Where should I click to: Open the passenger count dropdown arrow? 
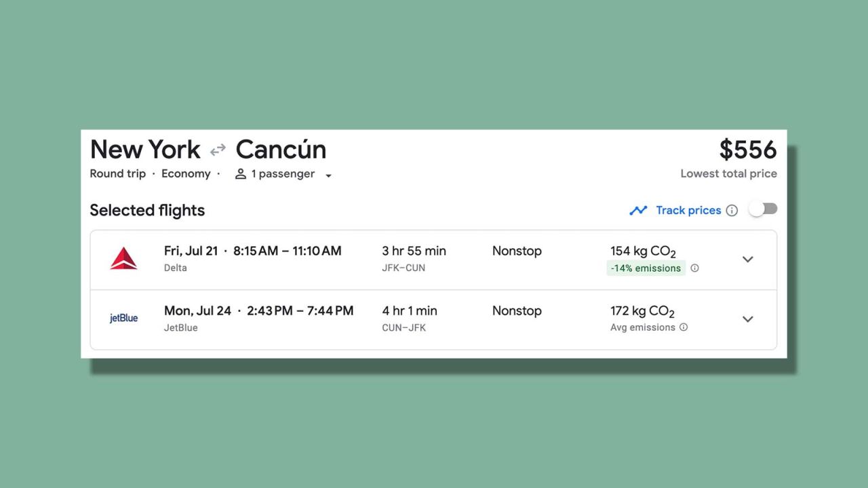(x=328, y=176)
